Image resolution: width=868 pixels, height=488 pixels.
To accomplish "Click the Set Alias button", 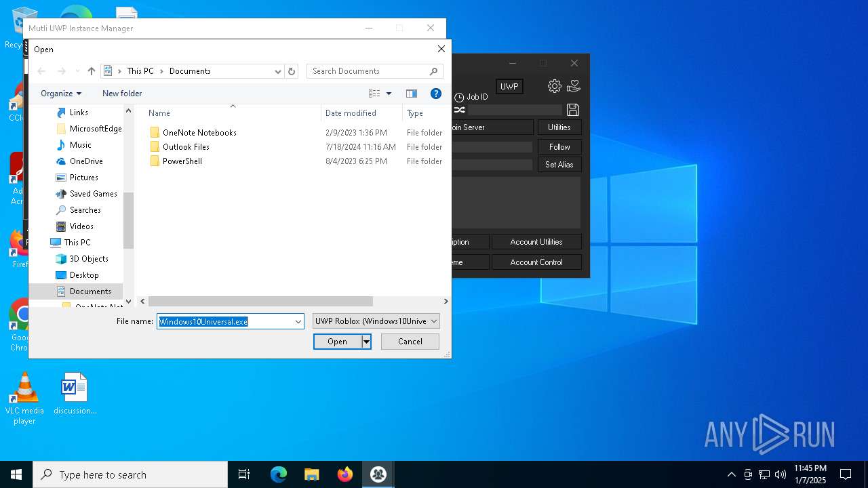I will [559, 165].
